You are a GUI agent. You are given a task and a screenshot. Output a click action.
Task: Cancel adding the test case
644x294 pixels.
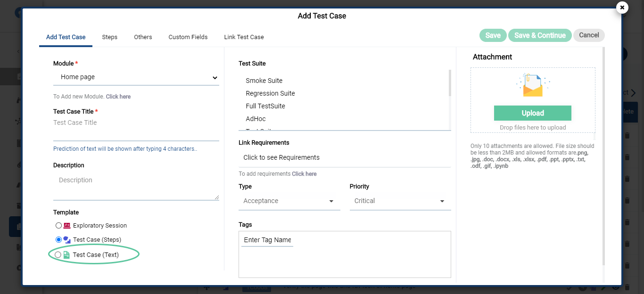(x=589, y=35)
